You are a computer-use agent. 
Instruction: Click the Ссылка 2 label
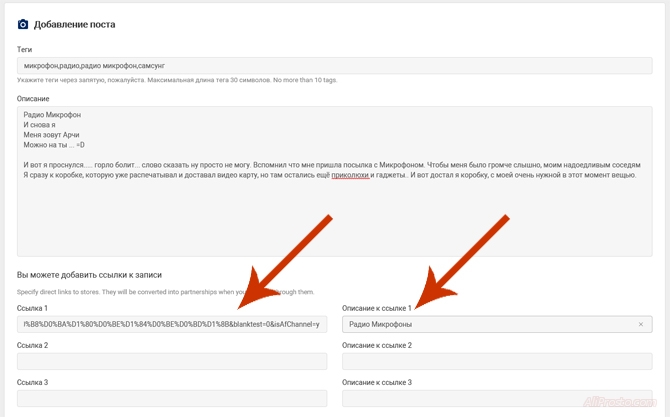coord(33,345)
